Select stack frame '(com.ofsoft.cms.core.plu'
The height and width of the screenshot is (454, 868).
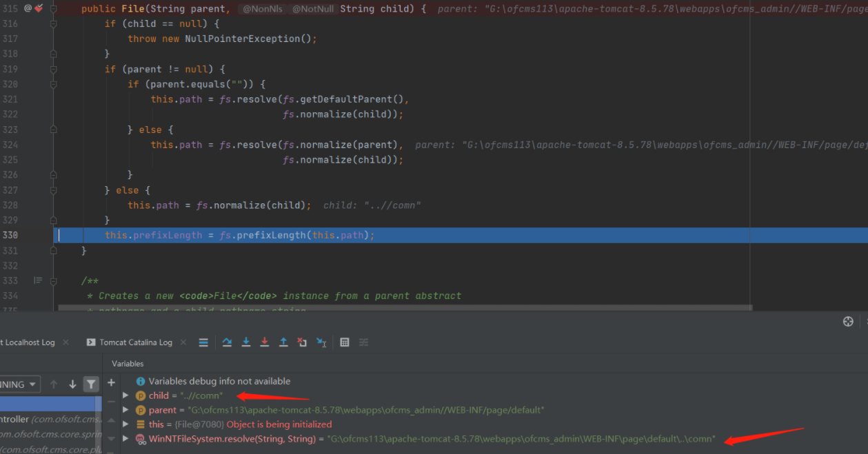(51, 448)
